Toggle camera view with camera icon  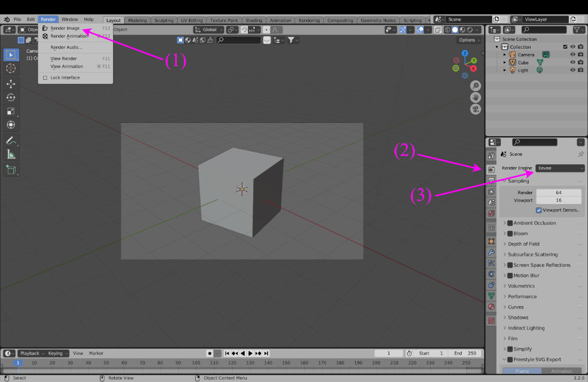pyautogui.click(x=475, y=109)
